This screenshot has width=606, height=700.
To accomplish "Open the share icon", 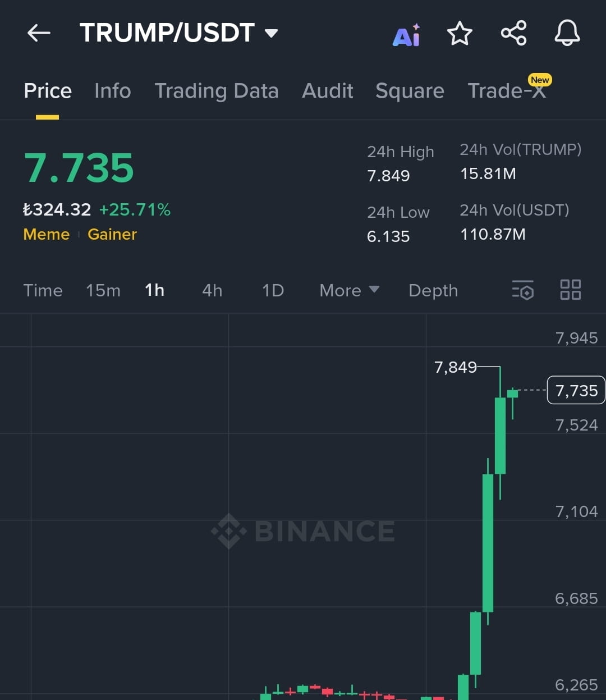I will [513, 33].
